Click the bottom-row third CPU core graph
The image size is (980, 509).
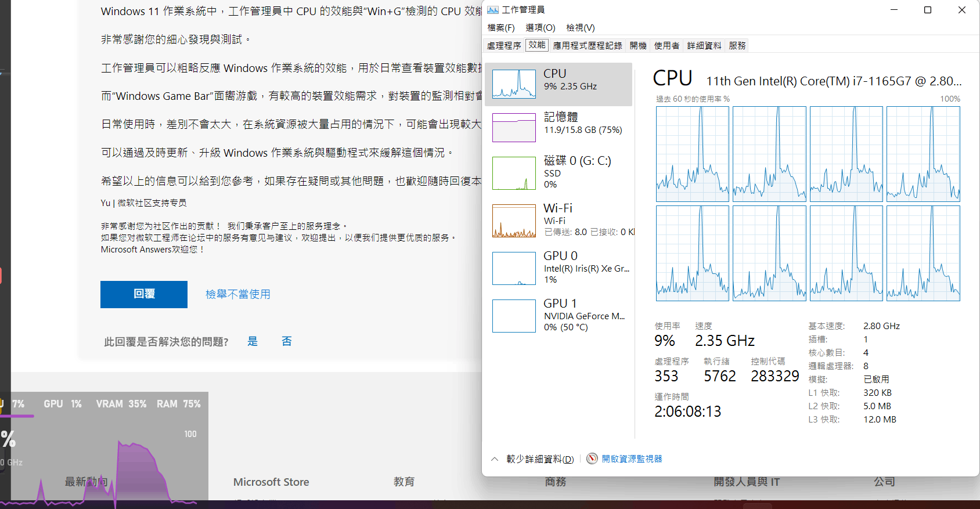pyautogui.click(x=846, y=253)
